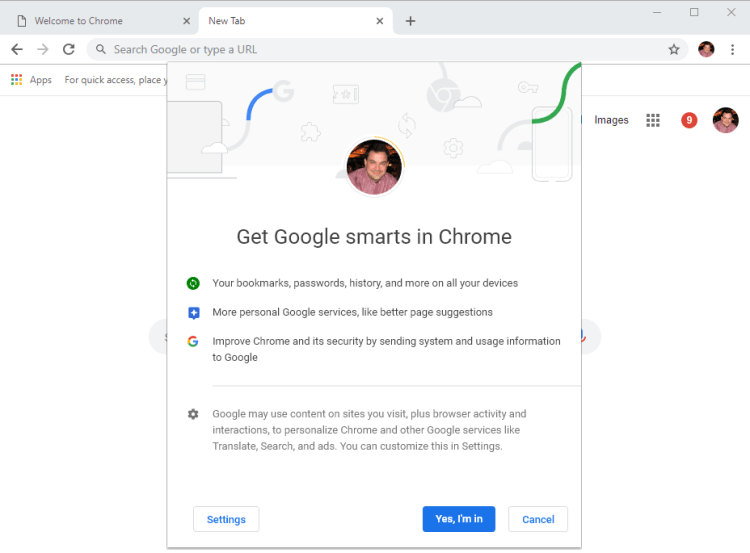Open the Google account avatar on the page

pyautogui.click(x=725, y=120)
